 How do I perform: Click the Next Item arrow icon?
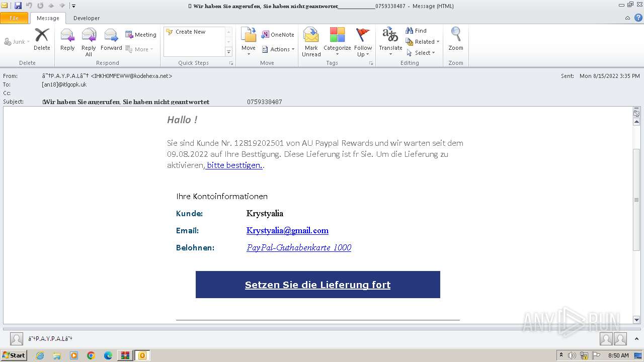click(62, 6)
